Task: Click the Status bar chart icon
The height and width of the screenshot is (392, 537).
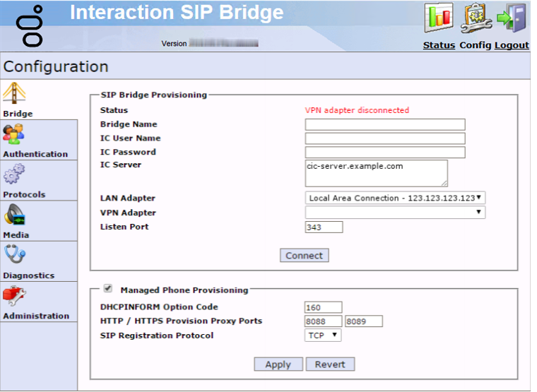Action: pyautogui.click(x=438, y=19)
